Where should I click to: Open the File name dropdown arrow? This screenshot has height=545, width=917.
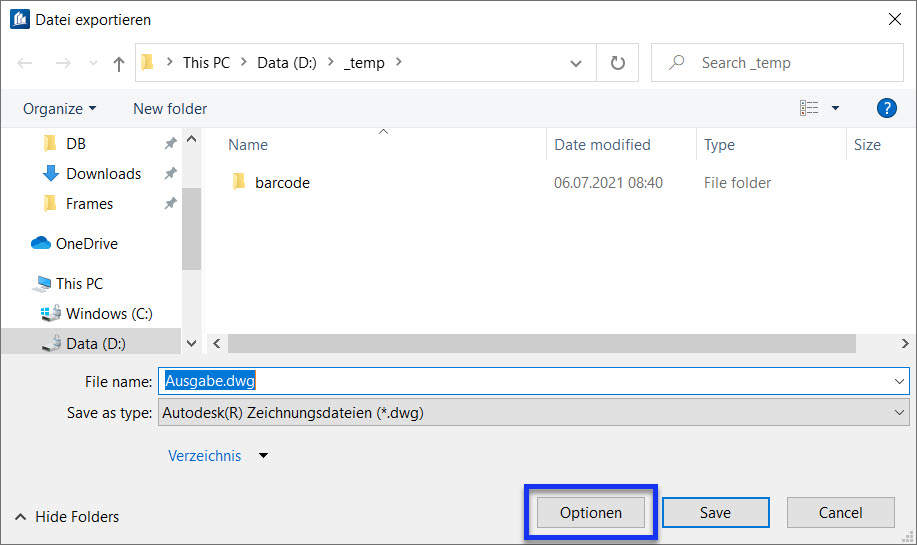point(899,381)
